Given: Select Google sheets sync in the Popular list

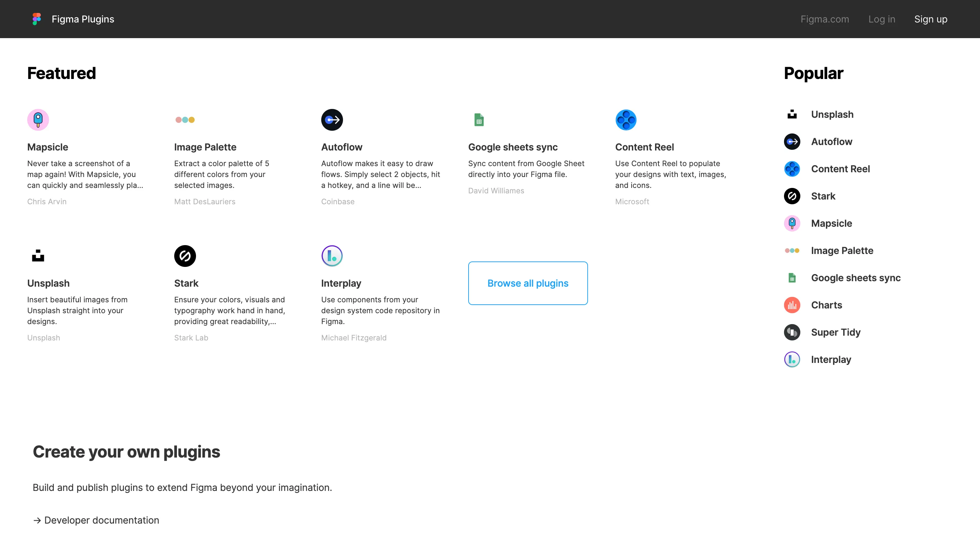Looking at the screenshot, I should click(856, 277).
